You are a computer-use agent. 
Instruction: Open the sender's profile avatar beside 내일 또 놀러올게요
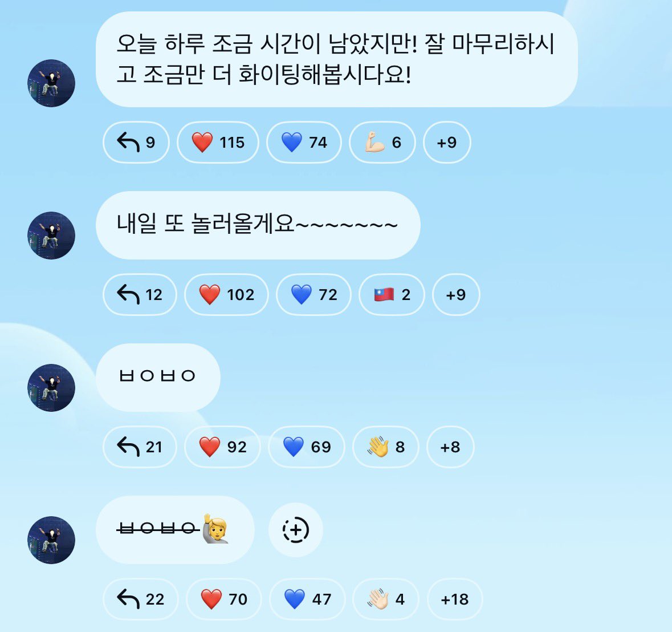[x=51, y=236]
